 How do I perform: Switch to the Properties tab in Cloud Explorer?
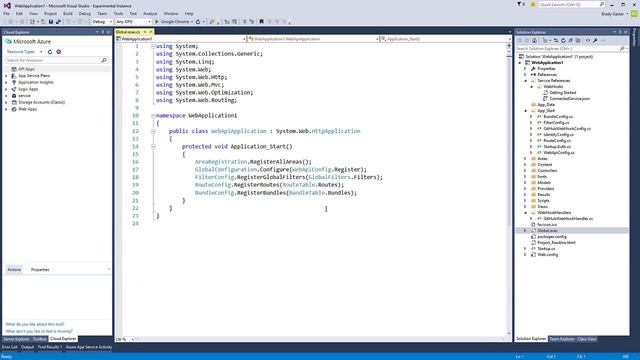pos(40,270)
